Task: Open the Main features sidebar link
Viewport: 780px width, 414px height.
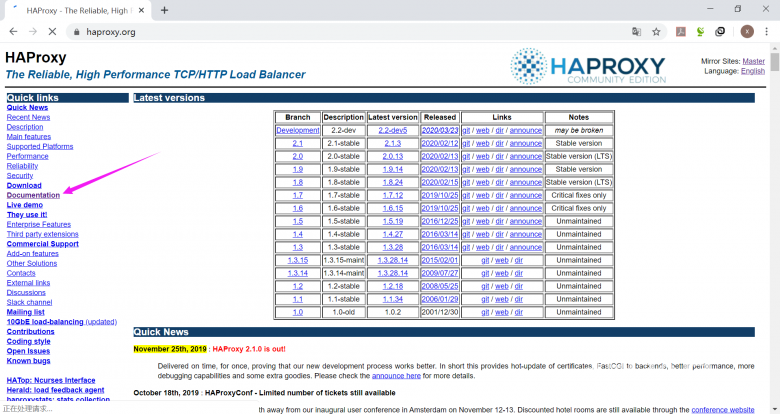Action: (29, 136)
